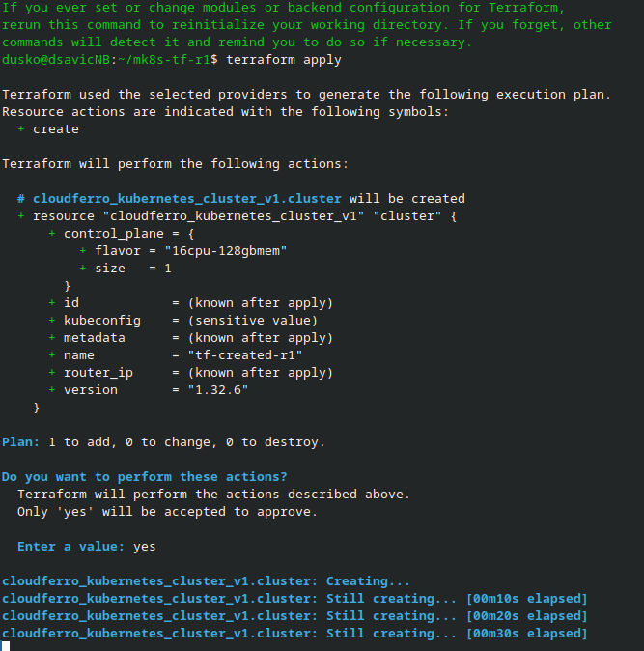
Task: Click the 'kubeconfig = (sensitive value)' line
Action: click(x=183, y=321)
